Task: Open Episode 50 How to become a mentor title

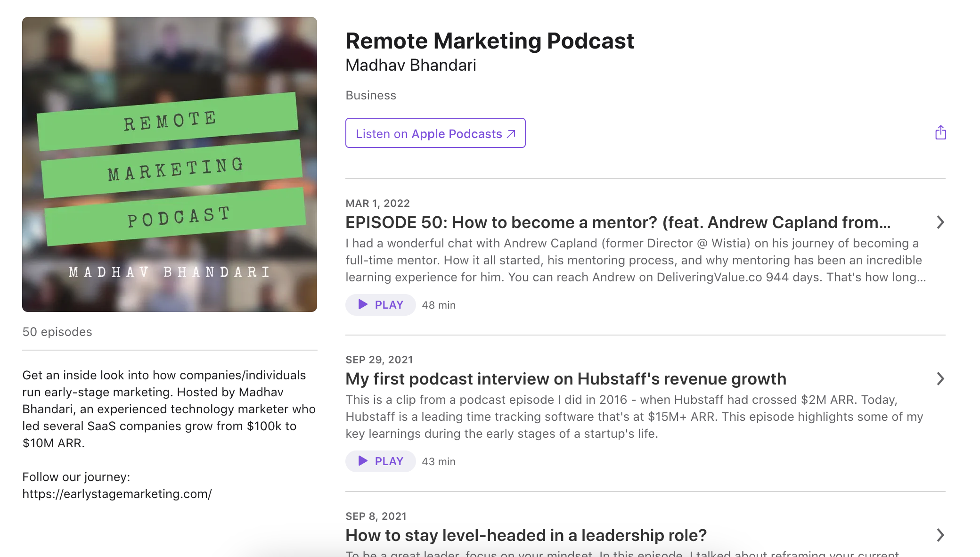Action: [x=618, y=222]
